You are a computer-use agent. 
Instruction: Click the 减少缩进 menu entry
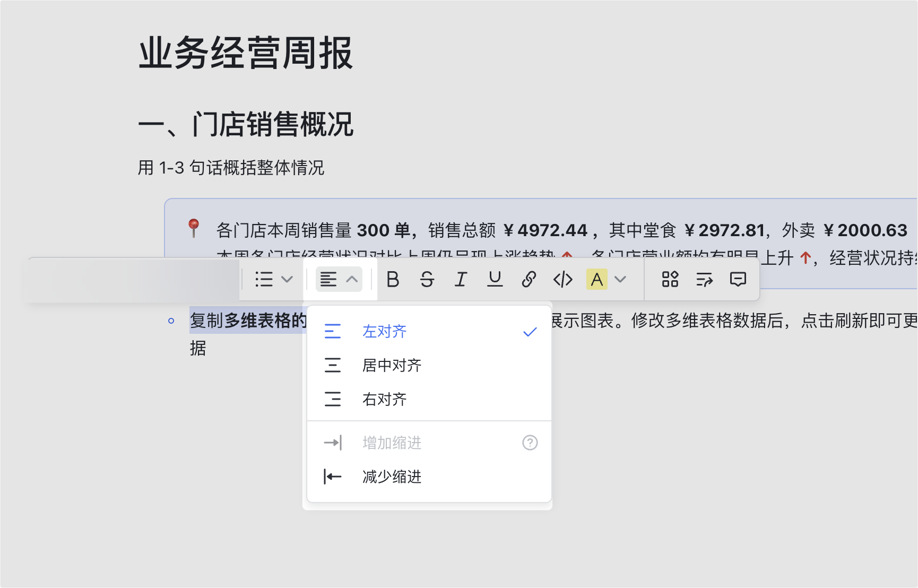391,477
